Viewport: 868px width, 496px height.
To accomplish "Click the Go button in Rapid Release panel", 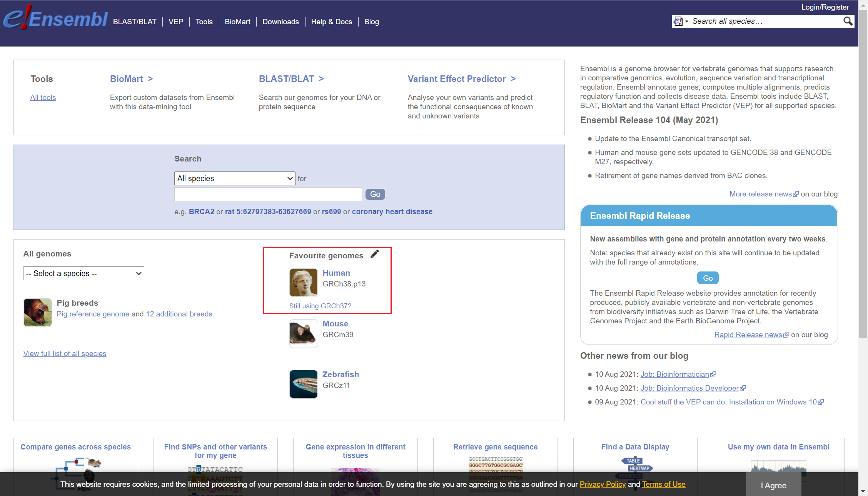I will pos(708,278).
